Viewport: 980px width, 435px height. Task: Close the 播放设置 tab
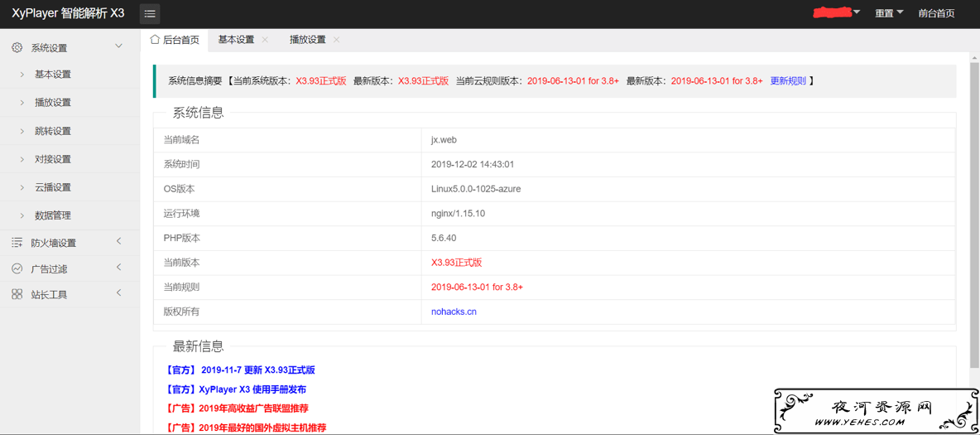pyautogui.click(x=336, y=40)
